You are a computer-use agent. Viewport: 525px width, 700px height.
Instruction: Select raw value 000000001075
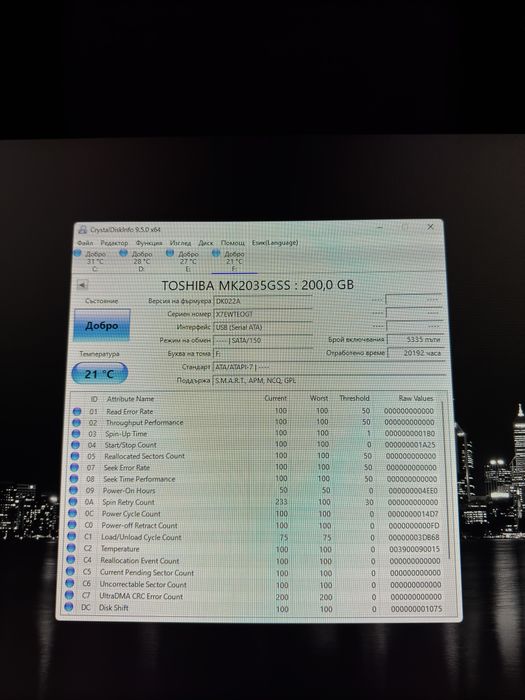pos(417,608)
